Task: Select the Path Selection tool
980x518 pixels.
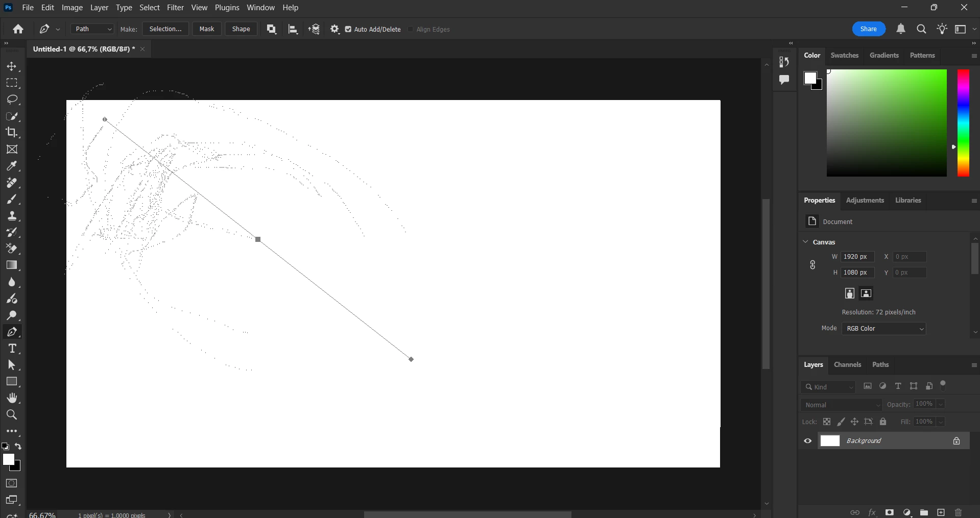Action: pyautogui.click(x=12, y=365)
